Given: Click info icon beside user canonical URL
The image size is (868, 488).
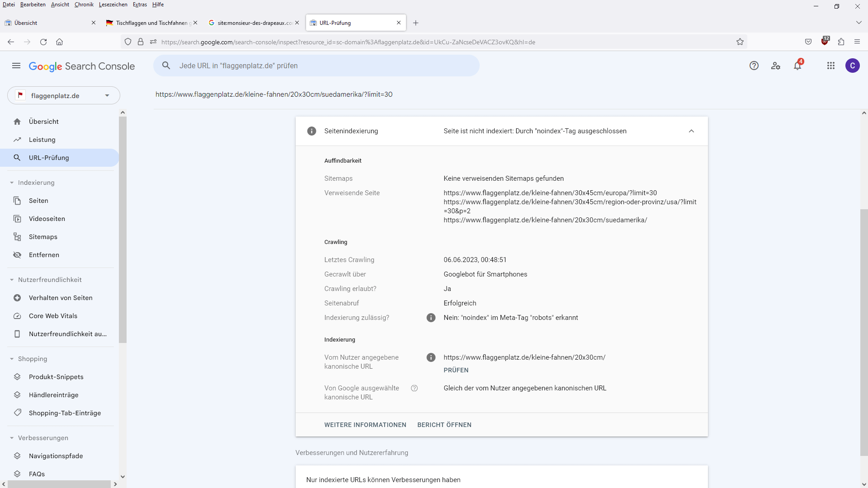Looking at the screenshot, I should (431, 357).
